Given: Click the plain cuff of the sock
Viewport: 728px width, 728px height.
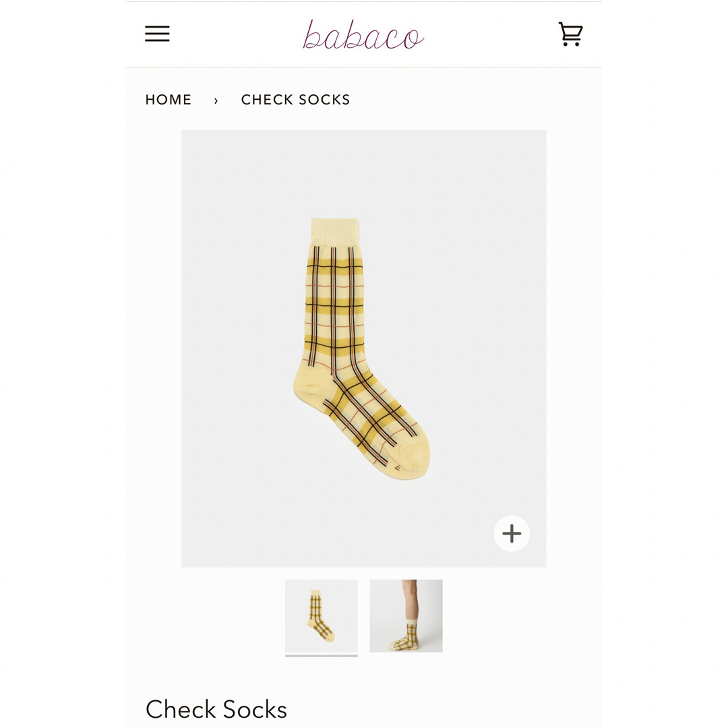Looking at the screenshot, I should point(335,232).
